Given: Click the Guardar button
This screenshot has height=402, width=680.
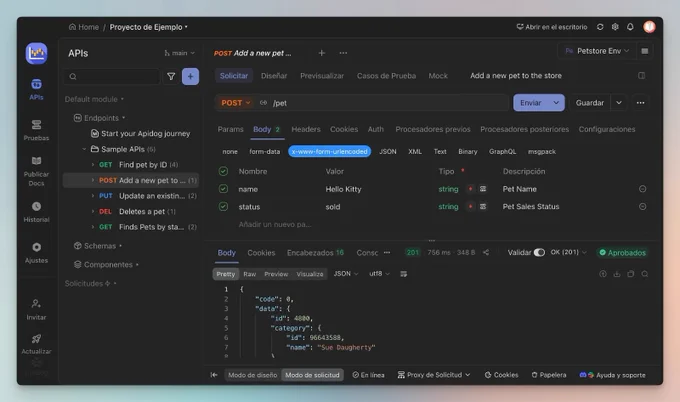Looking at the screenshot, I should pyautogui.click(x=590, y=103).
